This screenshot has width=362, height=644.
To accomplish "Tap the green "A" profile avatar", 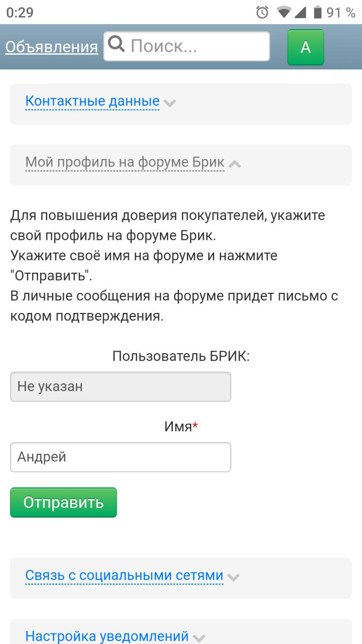I will [305, 47].
